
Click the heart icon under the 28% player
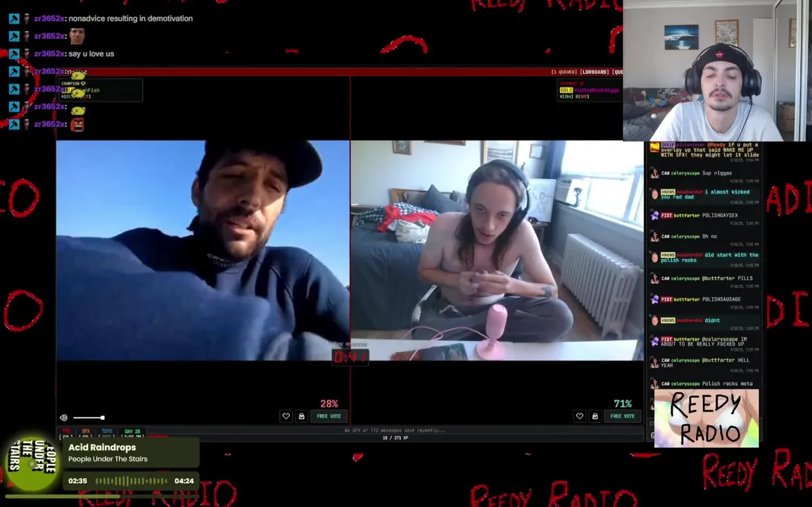[x=286, y=415]
